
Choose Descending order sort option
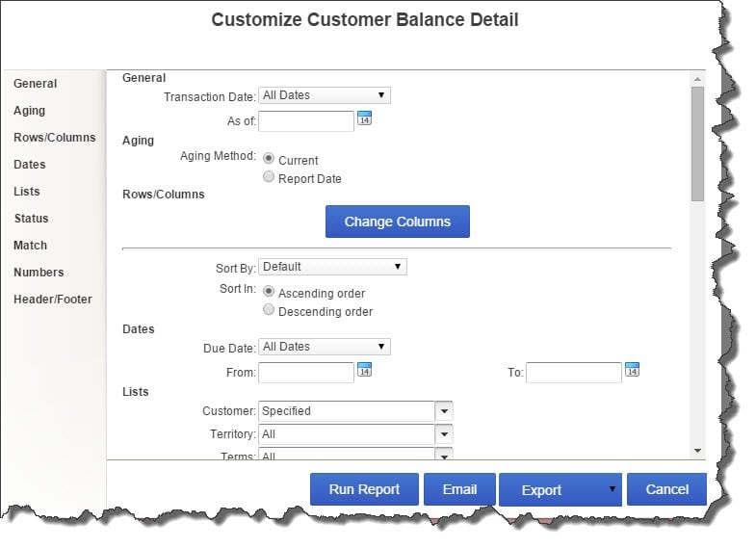tap(269, 310)
